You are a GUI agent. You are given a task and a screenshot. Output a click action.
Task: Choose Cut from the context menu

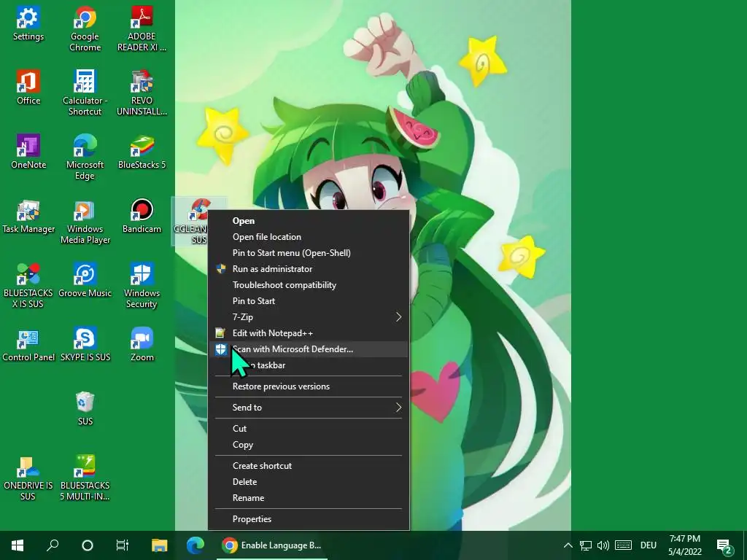click(x=309, y=429)
